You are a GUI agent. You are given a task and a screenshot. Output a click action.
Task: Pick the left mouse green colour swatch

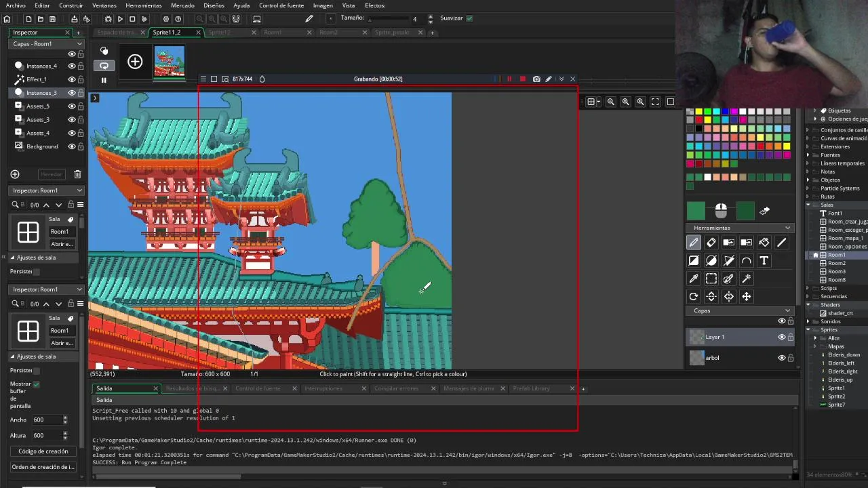pos(696,211)
